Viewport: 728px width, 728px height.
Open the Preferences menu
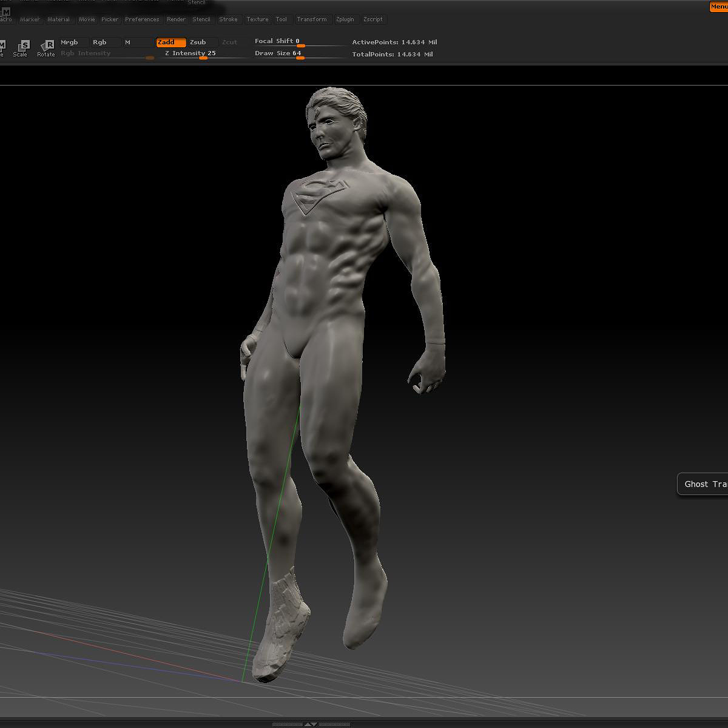point(142,19)
